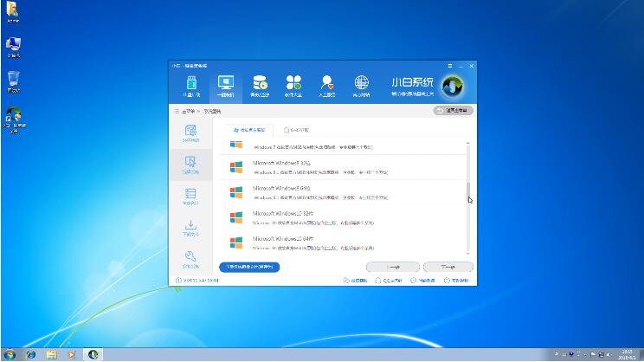The height and width of the screenshot is (362, 644).
Task: Open File Explorer from the taskbar
Action: click(51, 354)
